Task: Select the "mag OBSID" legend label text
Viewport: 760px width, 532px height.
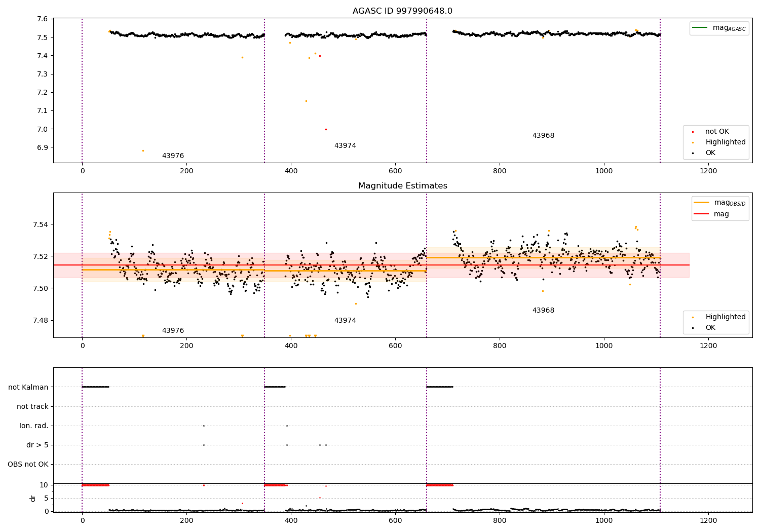Action: tap(730, 203)
